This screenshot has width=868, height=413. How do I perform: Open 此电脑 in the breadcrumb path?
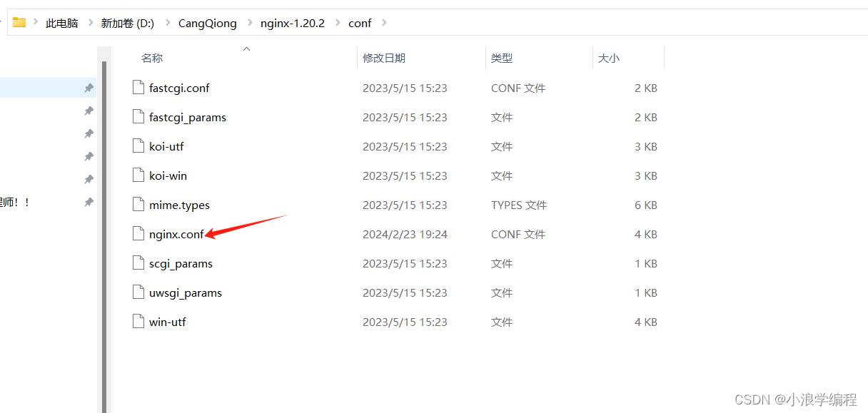click(x=62, y=23)
